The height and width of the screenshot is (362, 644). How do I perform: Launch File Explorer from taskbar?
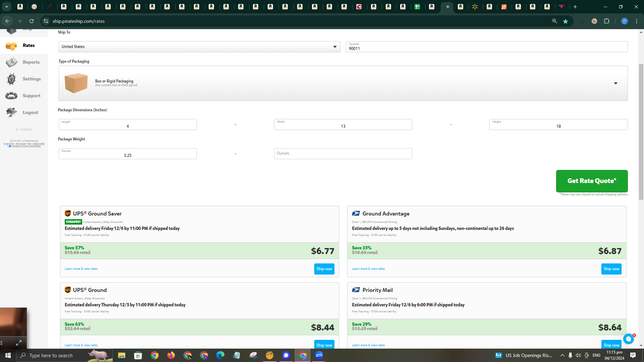121,355
